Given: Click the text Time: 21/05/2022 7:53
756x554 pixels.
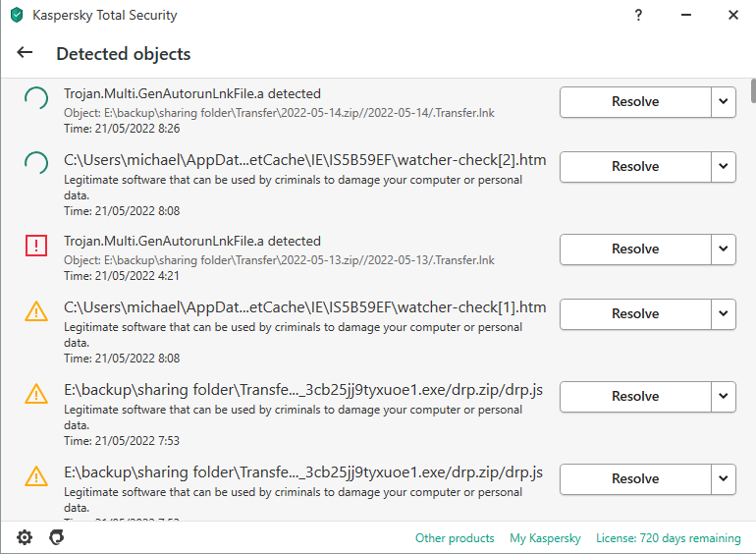Looking at the screenshot, I should (122, 441).
